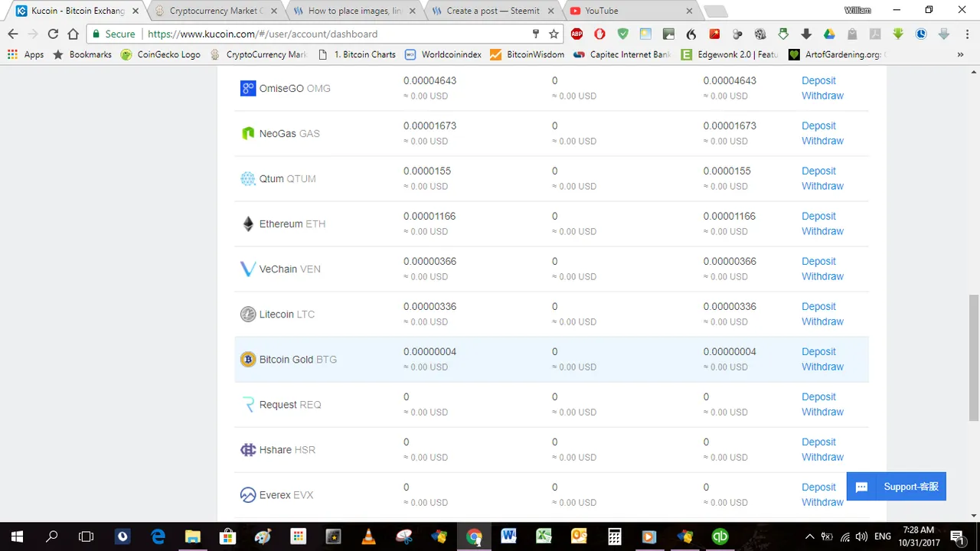Withdraw Request REQ
The image size is (980, 551).
822,412
